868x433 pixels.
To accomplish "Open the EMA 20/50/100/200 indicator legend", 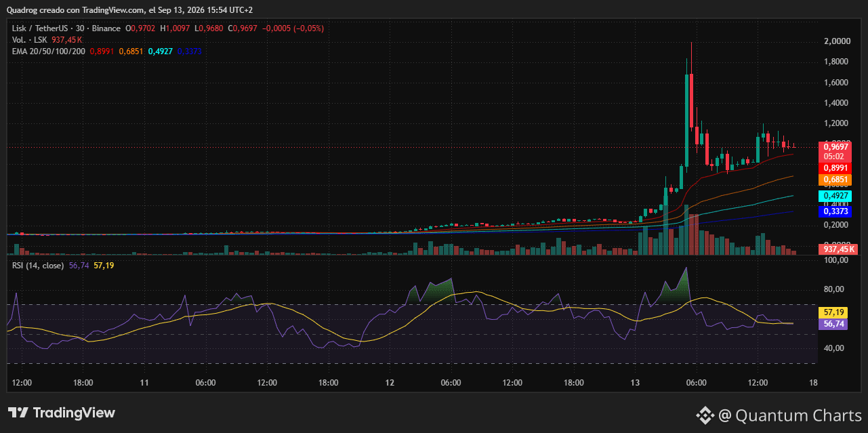I will pos(48,51).
